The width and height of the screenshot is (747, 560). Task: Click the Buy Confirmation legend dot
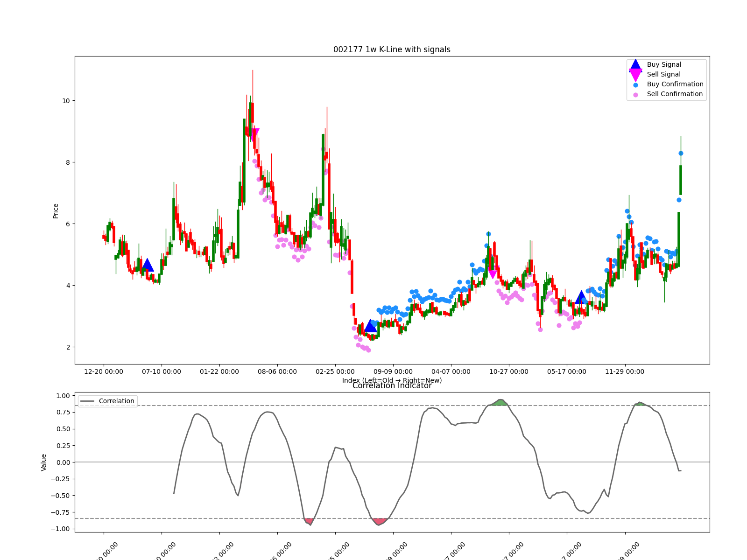point(635,85)
